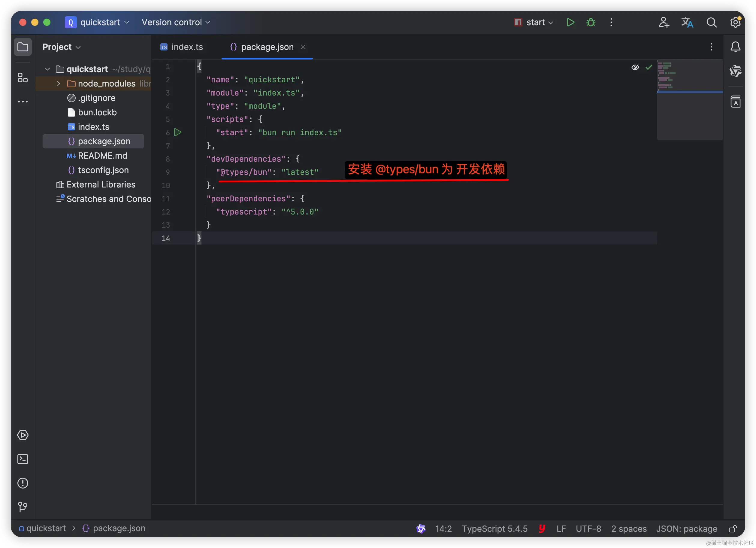Click the "devDependencies" key on line 8
The width and height of the screenshot is (756, 548).
[246, 159]
